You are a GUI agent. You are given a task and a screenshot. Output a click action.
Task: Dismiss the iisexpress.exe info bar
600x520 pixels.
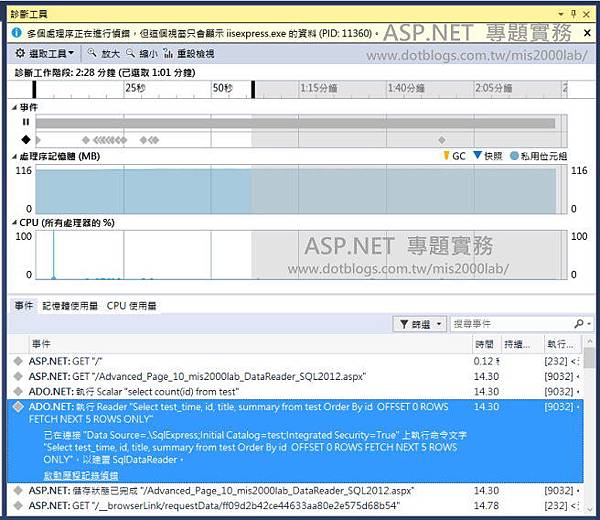587,33
